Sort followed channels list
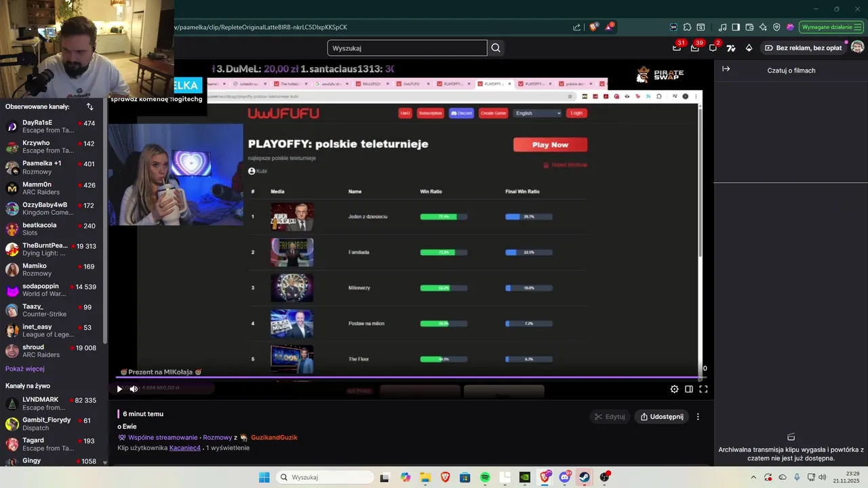 pyautogui.click(x=90, y=106)
